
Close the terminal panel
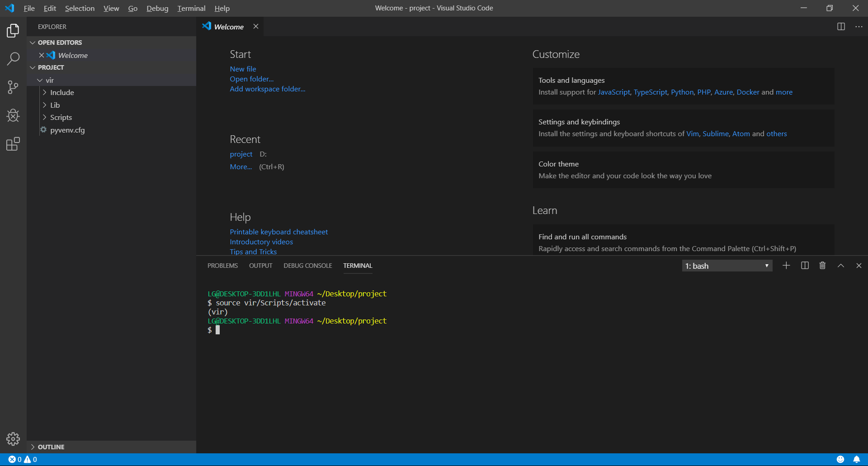pos(859,266)
